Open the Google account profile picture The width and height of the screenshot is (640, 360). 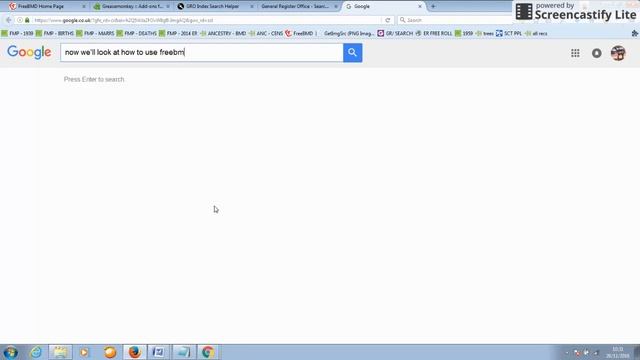618,53
